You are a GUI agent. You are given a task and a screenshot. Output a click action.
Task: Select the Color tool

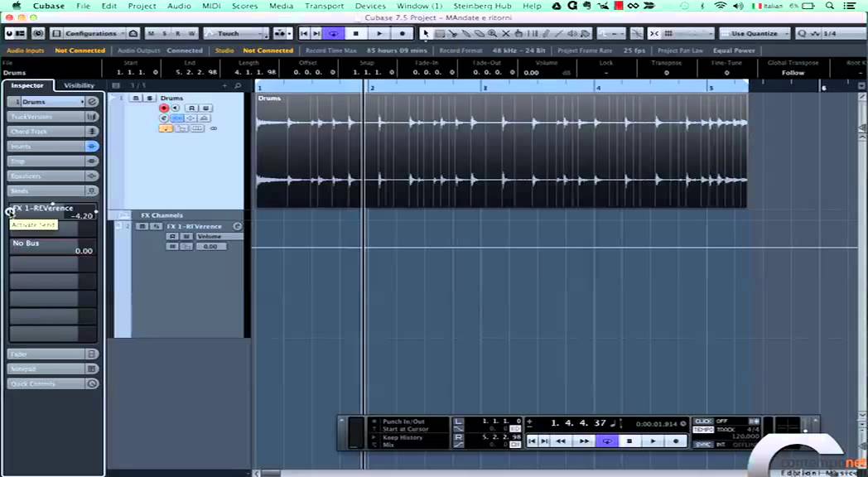click(x=586, y=33)
